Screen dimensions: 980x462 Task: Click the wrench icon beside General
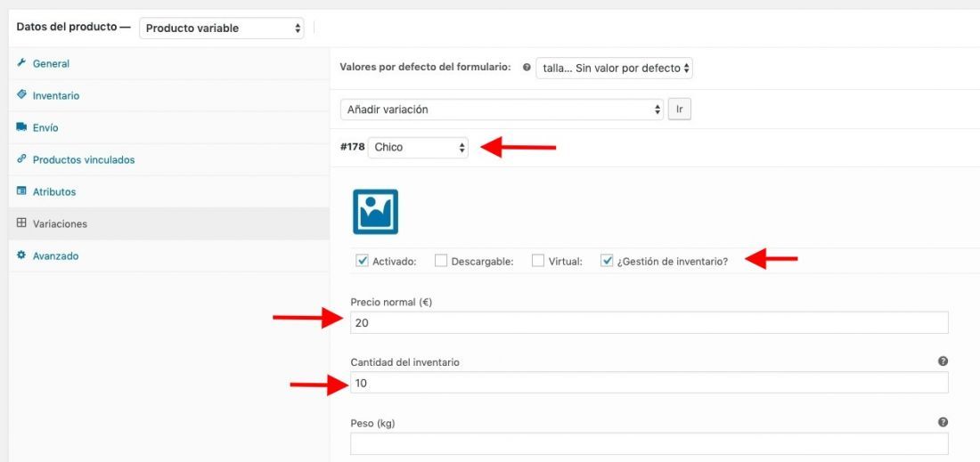(21, 63)
